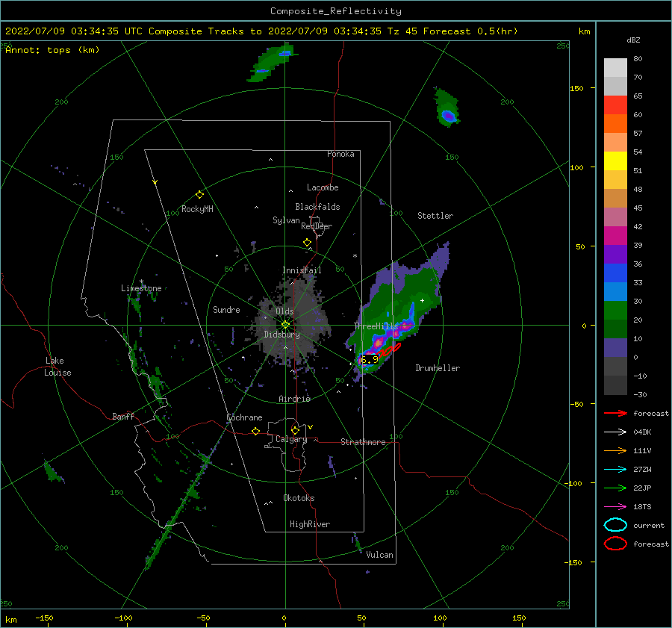Click the magenta 39-42 dBZ swatch
This screenshot has width=672, height=628.
tap(615, 236)
